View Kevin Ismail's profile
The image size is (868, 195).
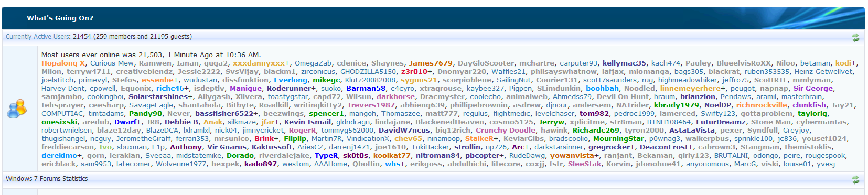click(308, 122)
